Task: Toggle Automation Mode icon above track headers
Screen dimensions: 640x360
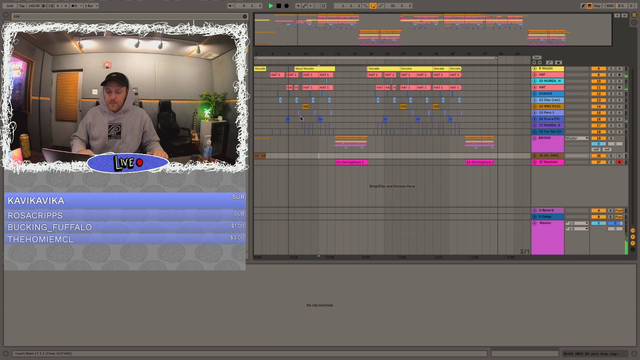Action: coord(549,62)
